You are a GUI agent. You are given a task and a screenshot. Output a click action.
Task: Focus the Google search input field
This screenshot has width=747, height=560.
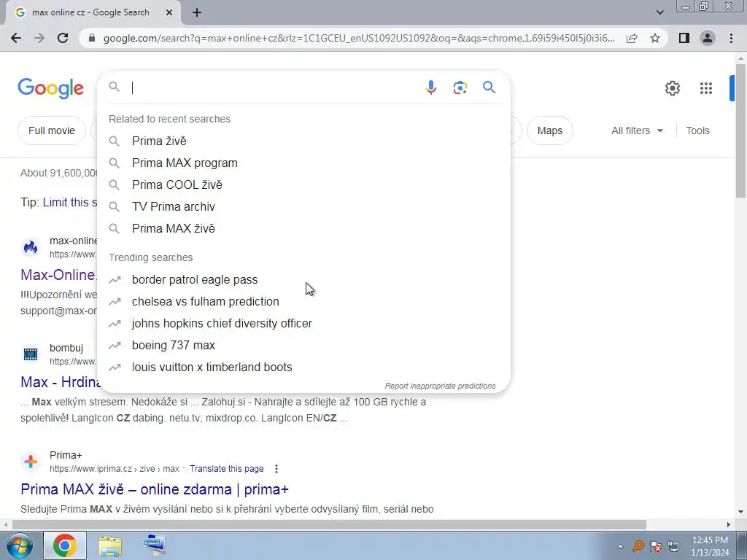(274, 87)
